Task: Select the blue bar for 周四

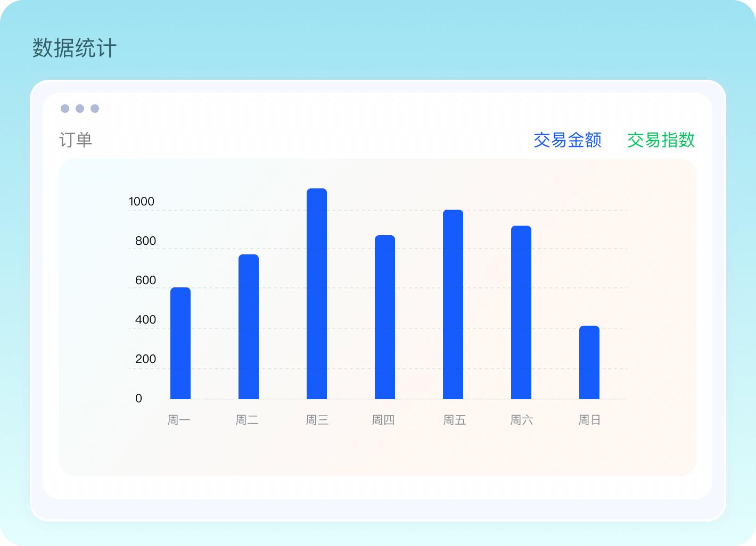Action: pos(385,317)
